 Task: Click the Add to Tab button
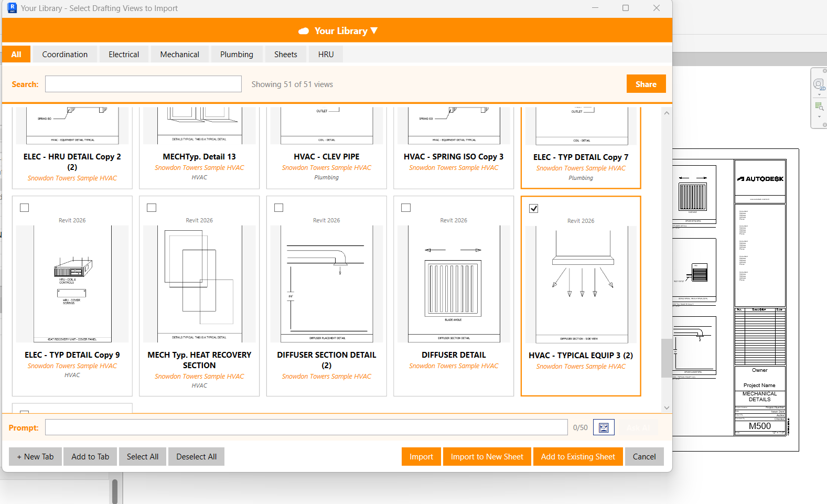90,456
